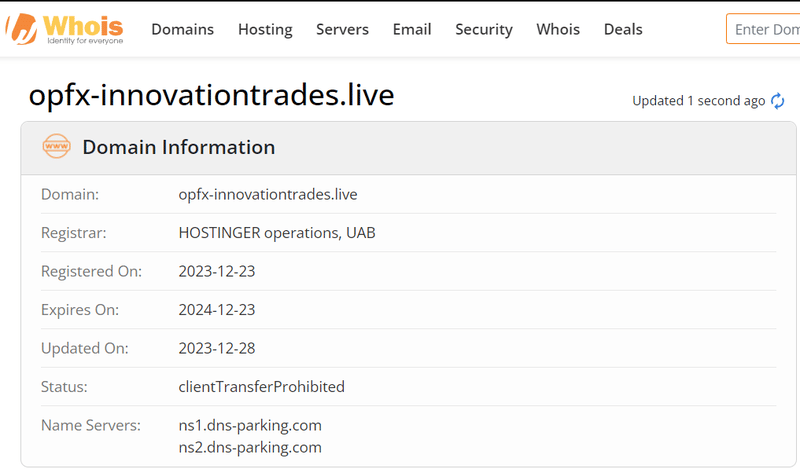Open the Domains menu
800x469 pixels.
click(183, 29)
